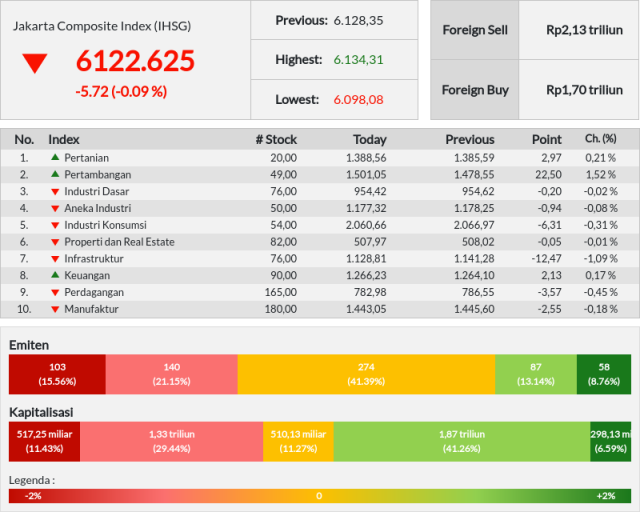Screen dimensions: 640x512
Task: Click Industri Konsumsi previous value 2.066,97
Action: (x=474, y=225)
